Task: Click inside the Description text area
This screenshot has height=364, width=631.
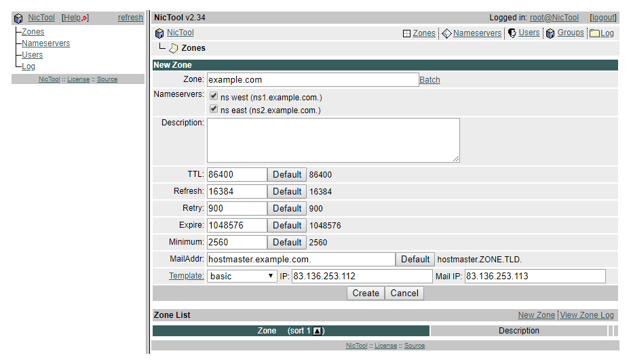Action: point(333,140)
